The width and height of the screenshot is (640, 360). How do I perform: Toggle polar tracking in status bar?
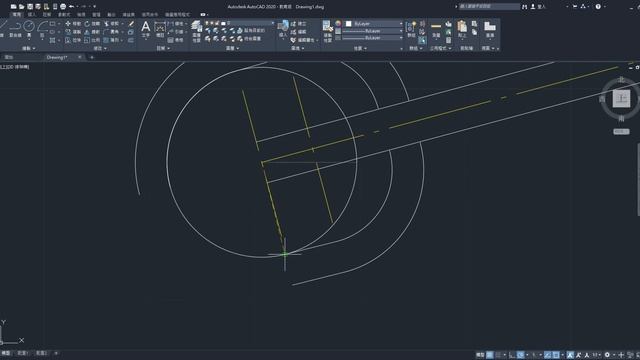(520, 355)
